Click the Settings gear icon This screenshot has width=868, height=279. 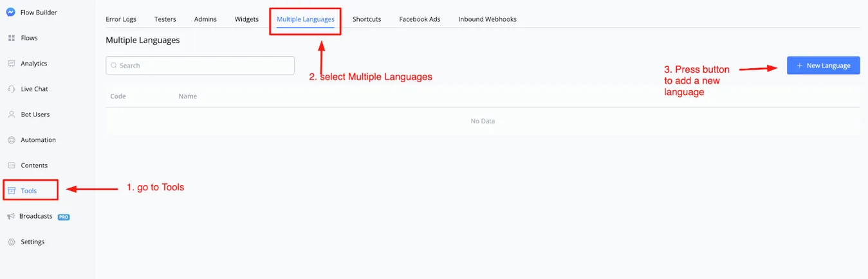(x=11, y=242)
